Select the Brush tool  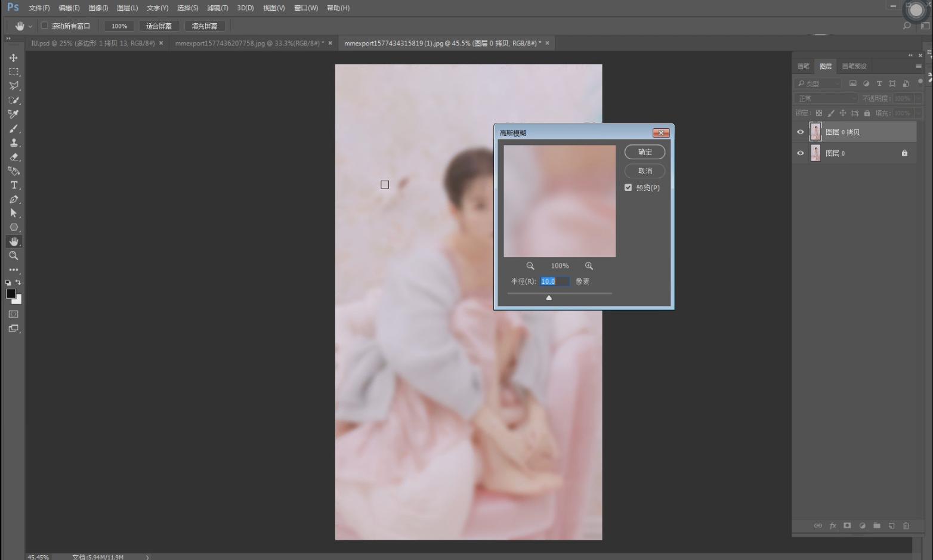[x=13, y=129]
